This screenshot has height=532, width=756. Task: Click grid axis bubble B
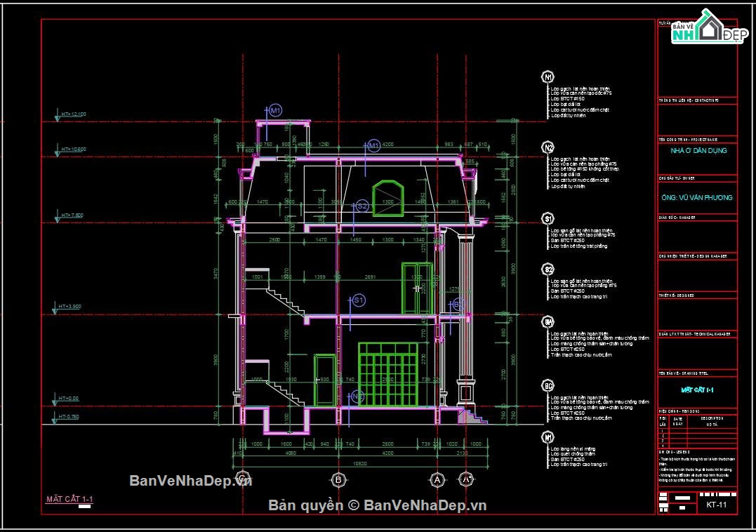(x=338, y=479)
